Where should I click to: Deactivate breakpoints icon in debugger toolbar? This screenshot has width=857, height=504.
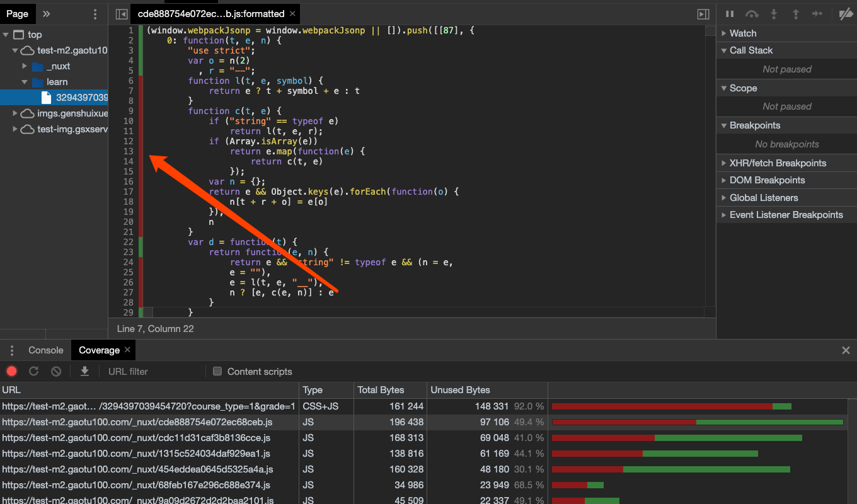[x=845, y=14]
